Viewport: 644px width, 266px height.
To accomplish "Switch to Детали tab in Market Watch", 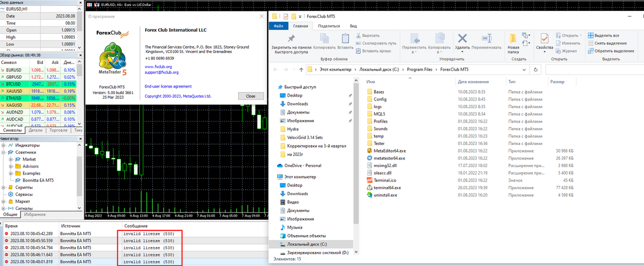I will (x=35, y=130).
